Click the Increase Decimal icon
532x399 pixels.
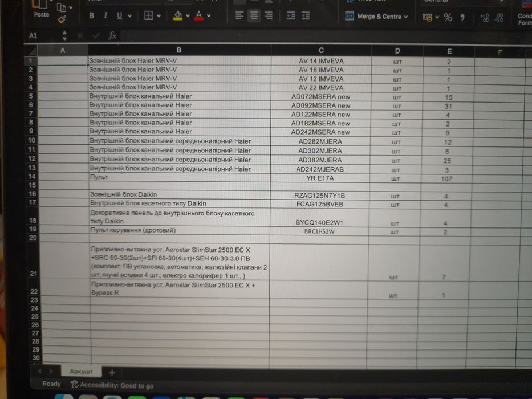(485, 18)
